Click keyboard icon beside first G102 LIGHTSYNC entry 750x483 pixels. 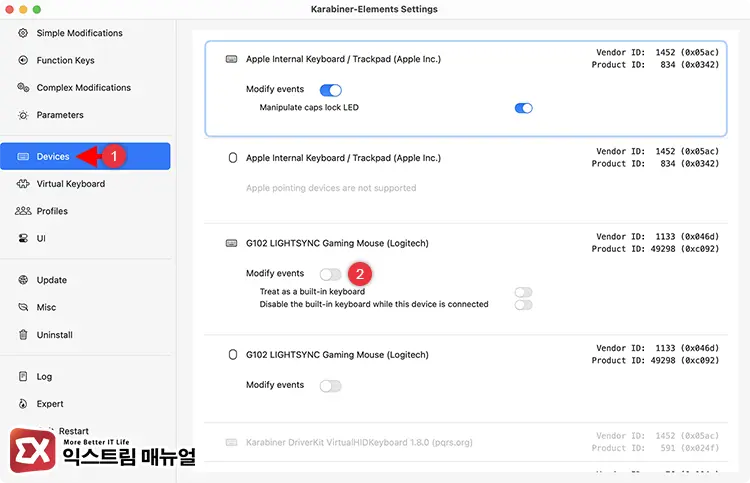pyautogui.click(x=232, y=243)
